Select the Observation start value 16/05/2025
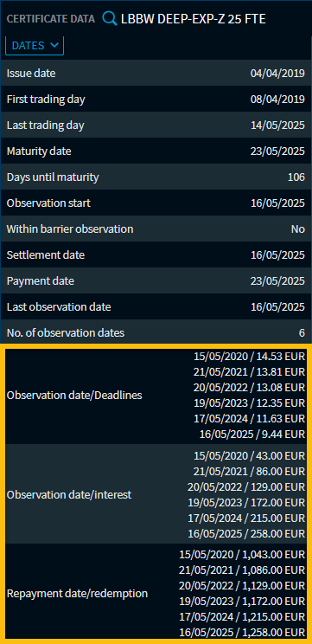The width and height of the screenshot is (312, 644). [278, 203]
